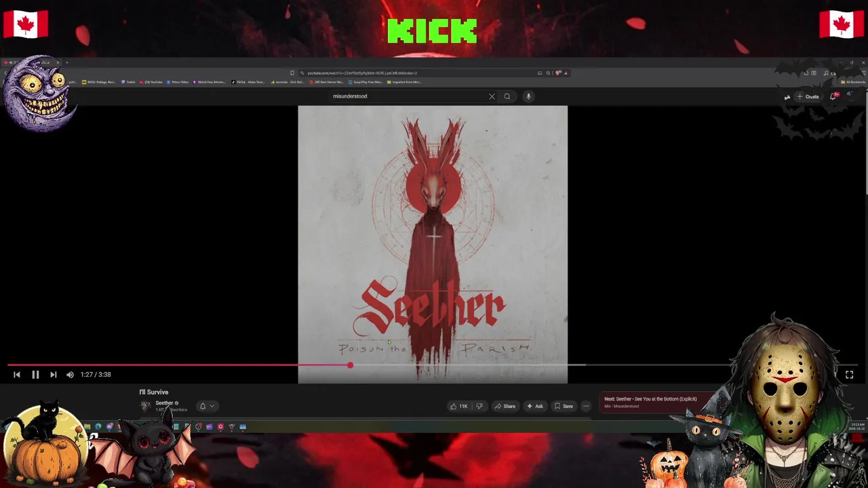Open the Watch Free Movies bookmark
868x488 pixels.
210,82
